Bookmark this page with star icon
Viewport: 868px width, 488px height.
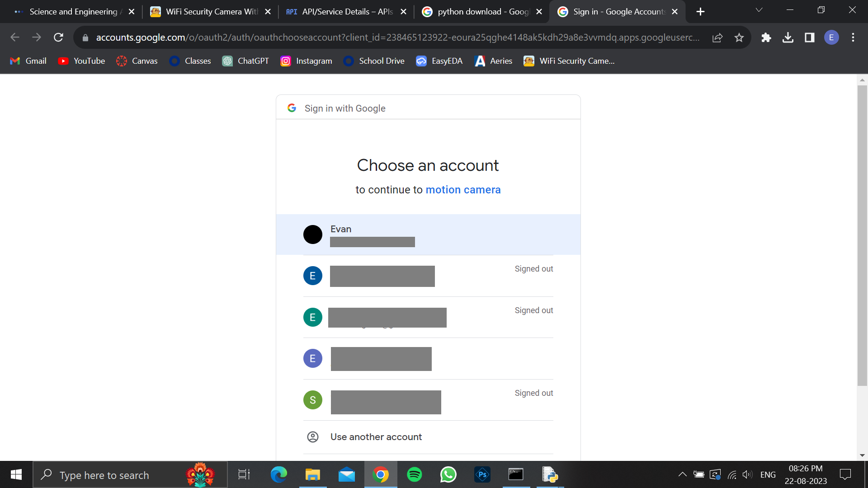click(x=739, y=38)
